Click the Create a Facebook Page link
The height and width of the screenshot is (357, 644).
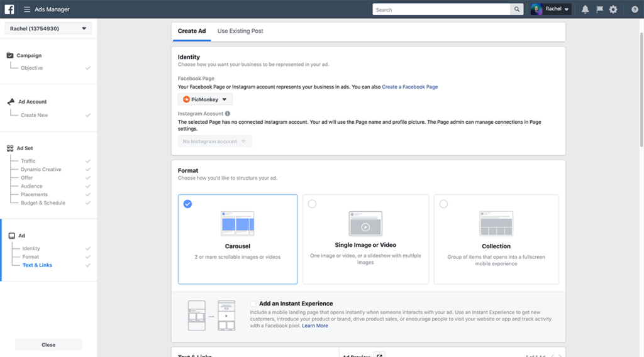tap(409, 87)
